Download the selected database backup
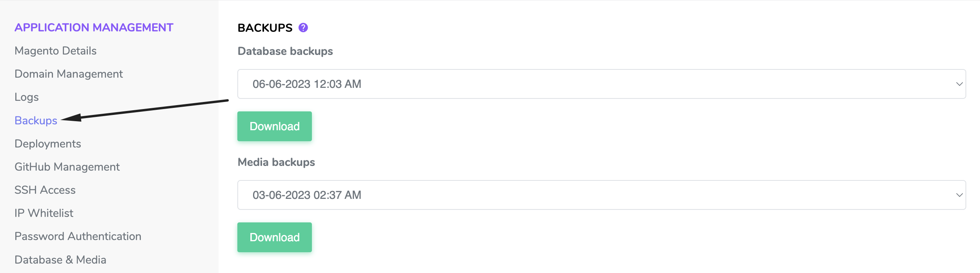This screenshot has height=273, width=980. 274,126
